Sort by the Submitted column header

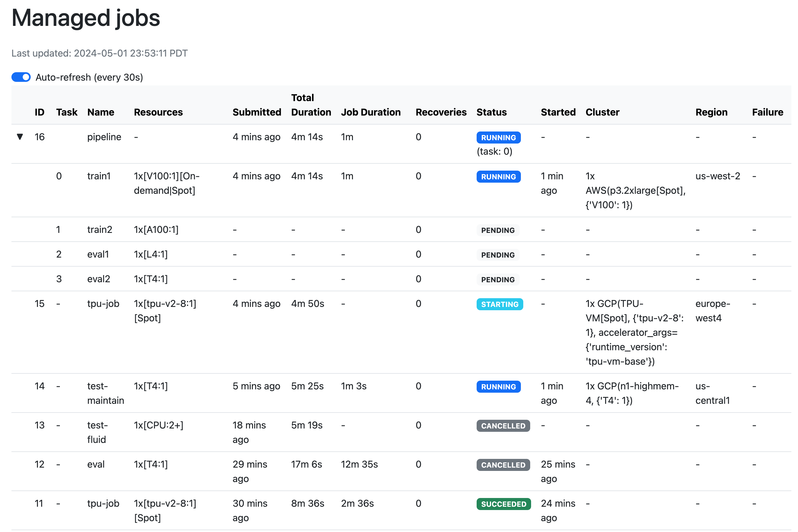[x=257, y=112]
